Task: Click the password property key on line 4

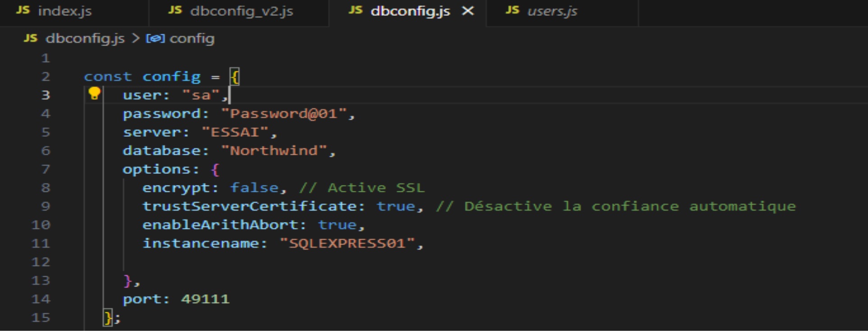Action: click(161, 114)
